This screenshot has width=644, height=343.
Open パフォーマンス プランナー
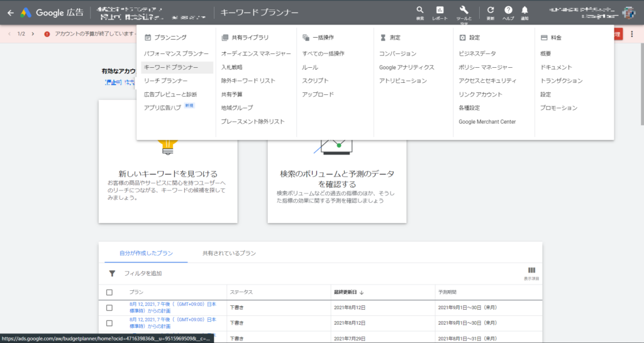pos(176,54)
